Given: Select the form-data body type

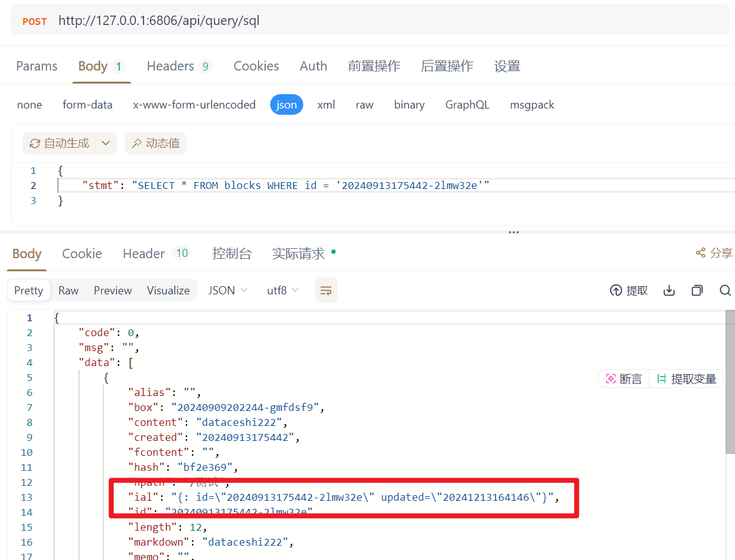Looking at the screenshot, I should (x=87, y=104).
